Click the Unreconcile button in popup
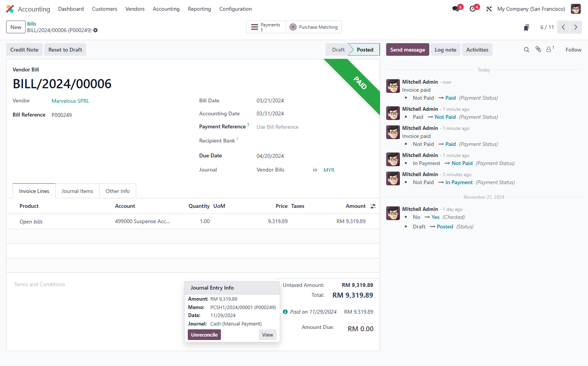Viewport: 588px width, 366px height. [204, 335]
